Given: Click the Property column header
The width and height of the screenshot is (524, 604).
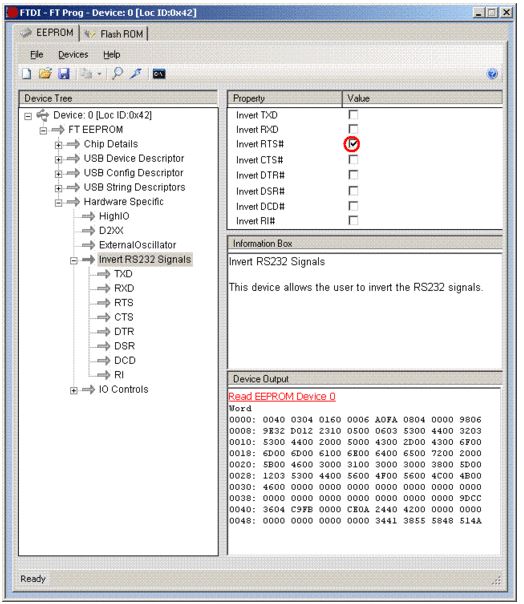Looking at the screenshot, I should pos(285,99).
